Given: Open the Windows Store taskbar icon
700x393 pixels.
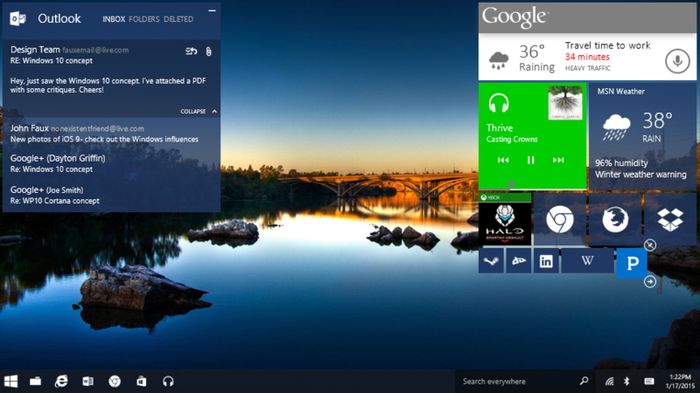Looking at the screenshot, I should click(x=141, y=381).
